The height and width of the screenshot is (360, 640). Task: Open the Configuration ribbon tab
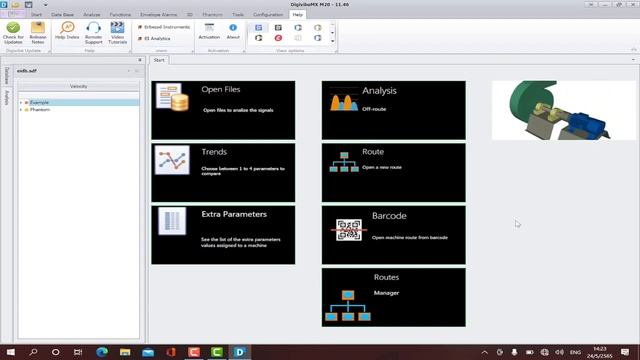point(268,14)
